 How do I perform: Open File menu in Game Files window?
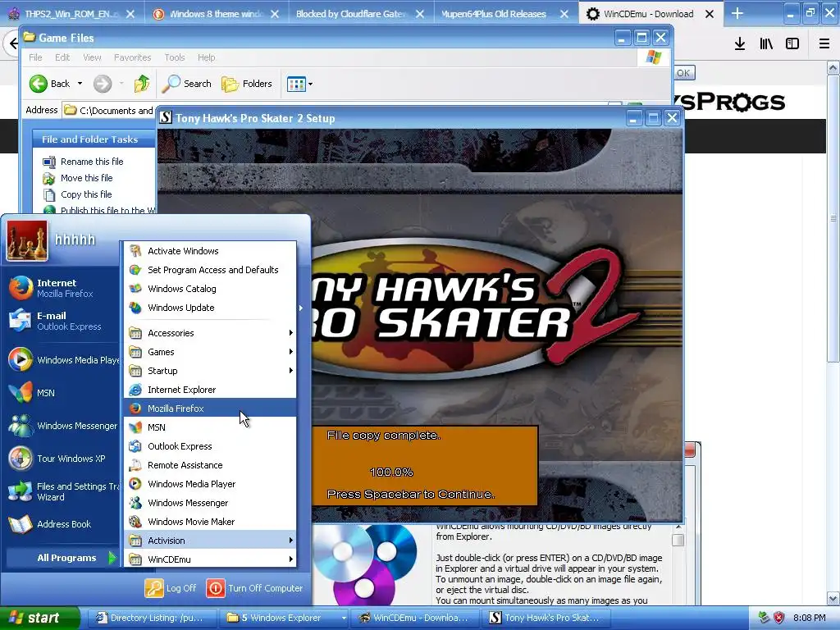[35, 57]
